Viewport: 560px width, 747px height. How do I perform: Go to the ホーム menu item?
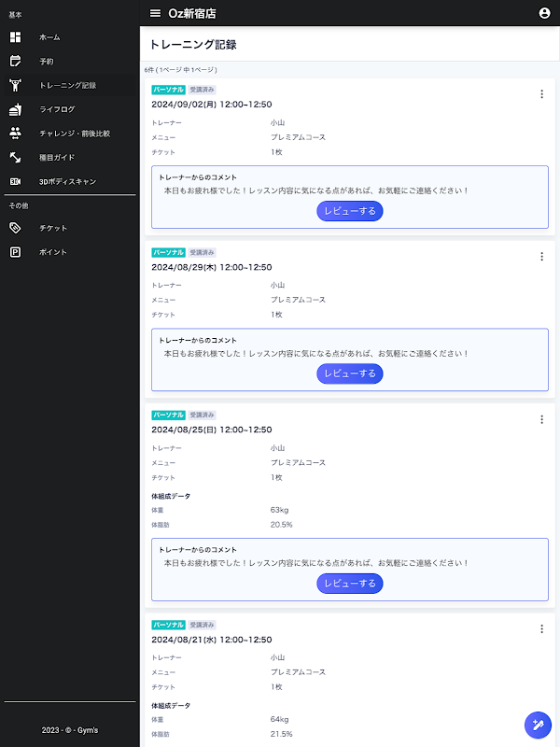tap(49, 36)
